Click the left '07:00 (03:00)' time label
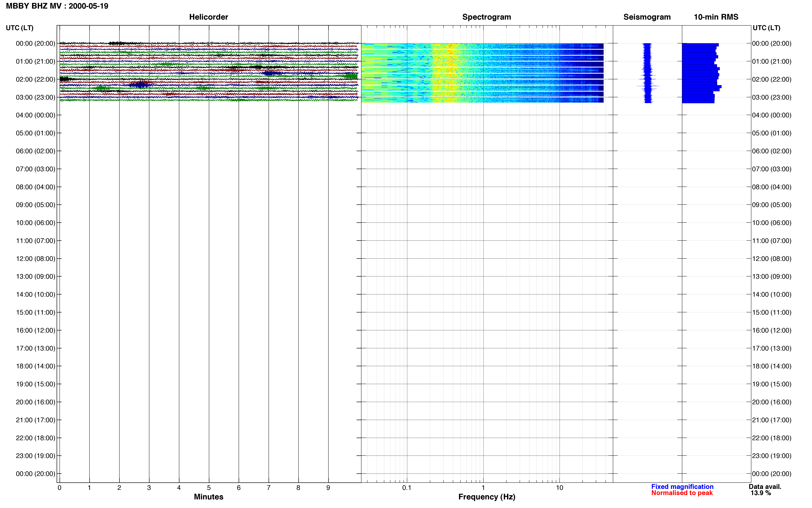Screen dimensions: 812x508 (36, 169)
